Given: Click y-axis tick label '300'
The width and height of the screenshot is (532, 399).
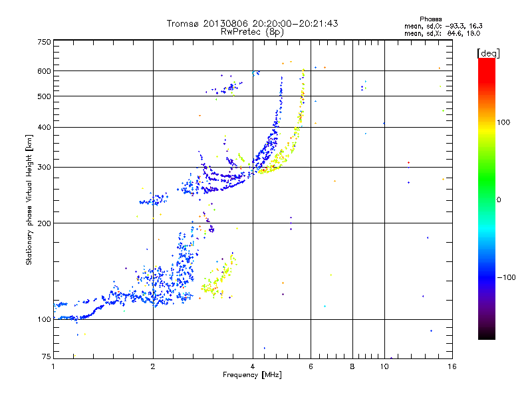Looking at the screenshot, I should click(44, 167).
